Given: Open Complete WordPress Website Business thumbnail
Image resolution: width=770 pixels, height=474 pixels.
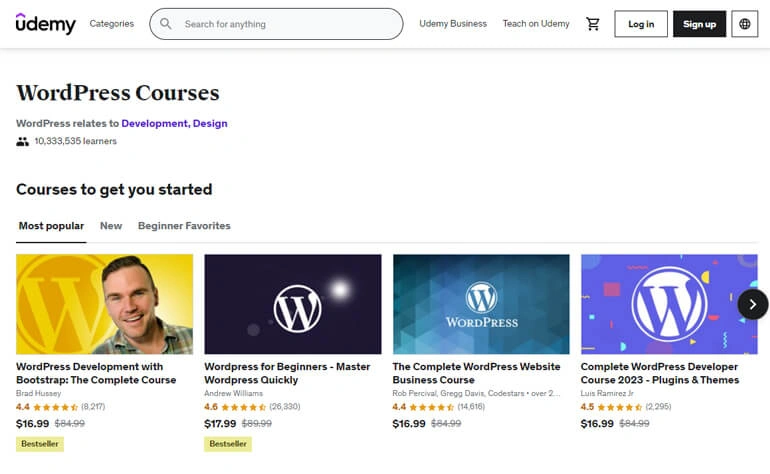Looking at the screenshot, I should point(481,304).
